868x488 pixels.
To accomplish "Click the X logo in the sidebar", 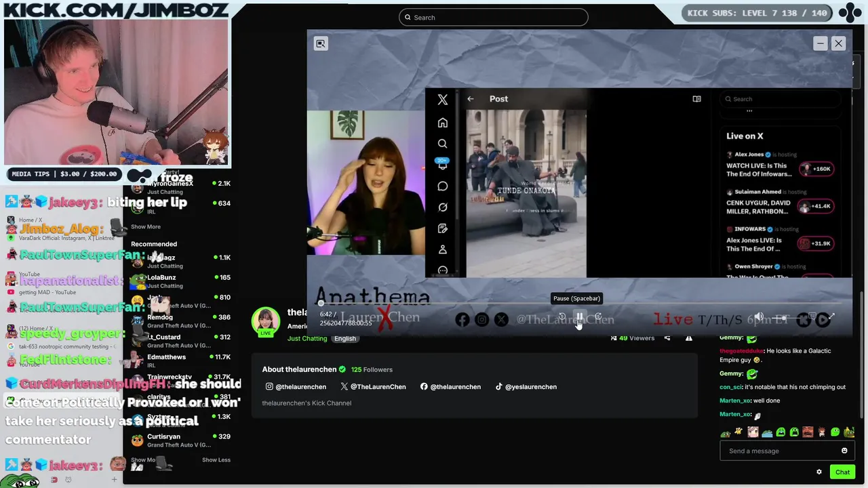I will pos(443,100).
